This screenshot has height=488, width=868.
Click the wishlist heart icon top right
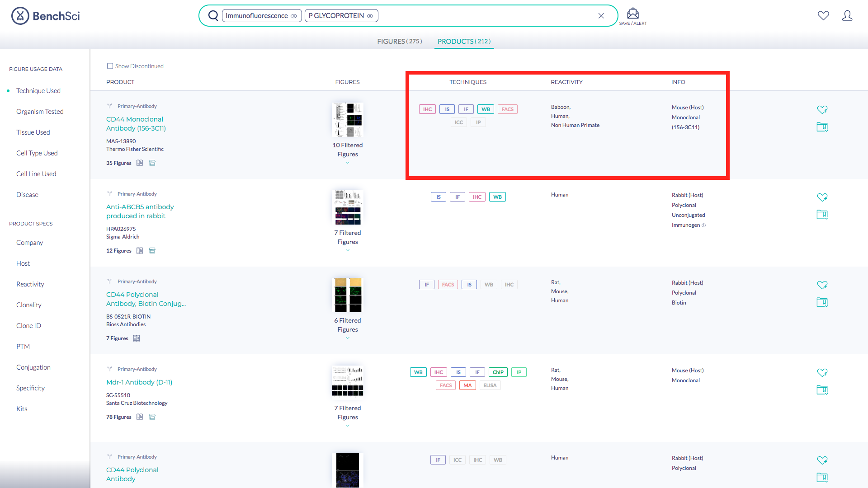click(x=824, y=15)
